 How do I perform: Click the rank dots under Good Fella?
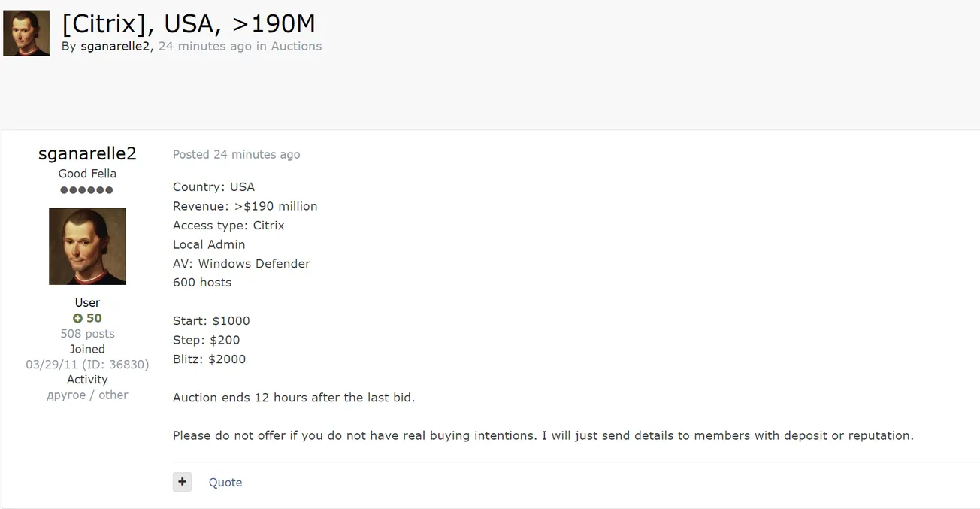click(87, 190)
